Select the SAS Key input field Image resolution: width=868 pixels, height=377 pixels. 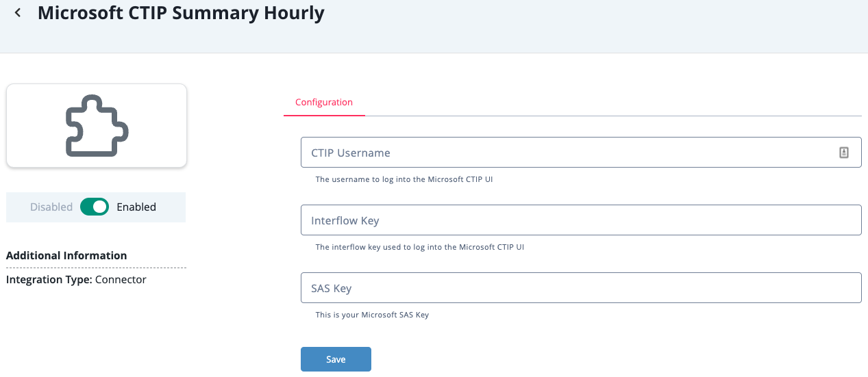click(581, 288)
